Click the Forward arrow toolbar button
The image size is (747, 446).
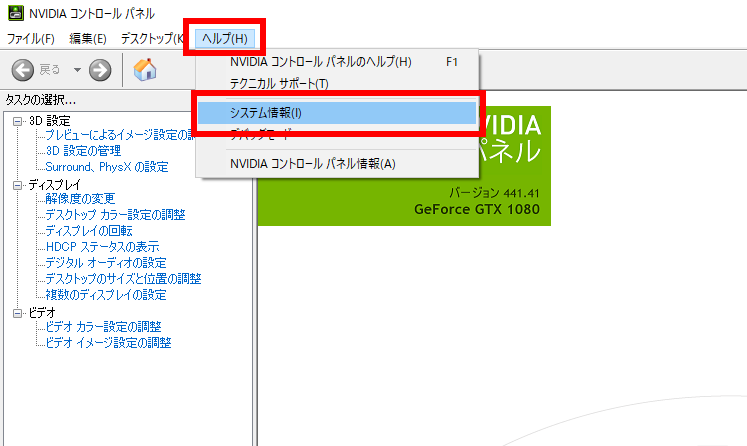click(100, 71)
